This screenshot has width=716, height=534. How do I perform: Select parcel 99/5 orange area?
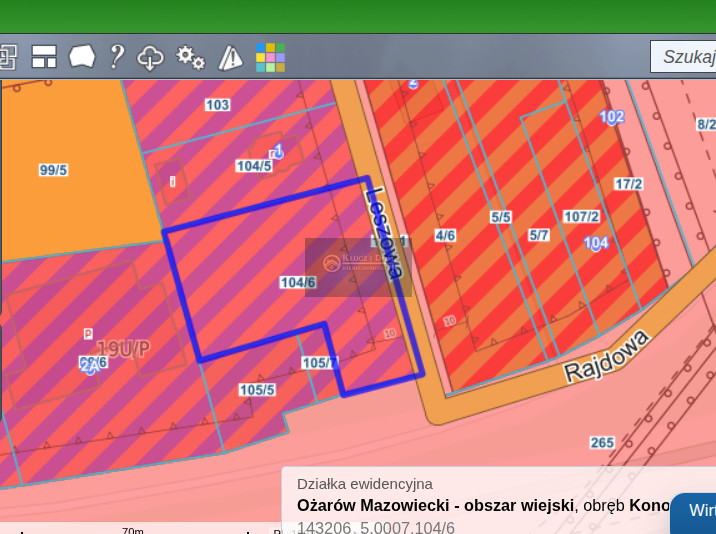[53, 170]
